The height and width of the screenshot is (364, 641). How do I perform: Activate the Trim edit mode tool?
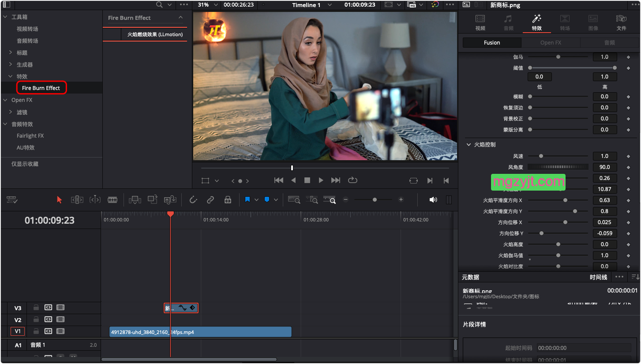pyautogui.click(x=77, y=200)
